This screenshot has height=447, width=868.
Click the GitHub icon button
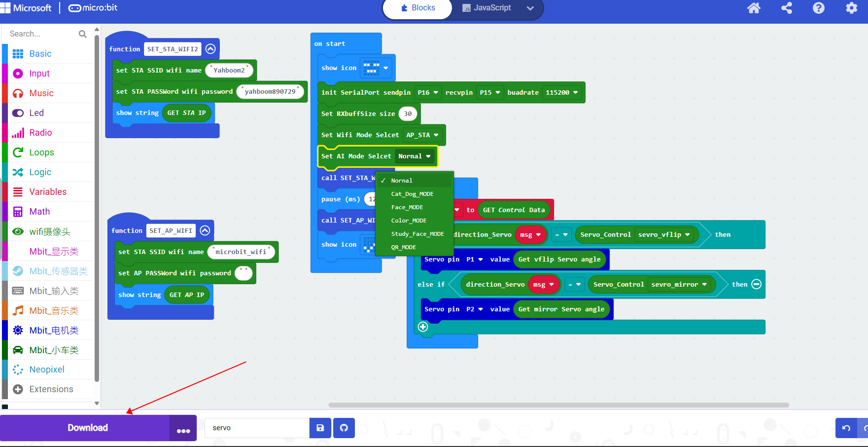click(344, 428)
